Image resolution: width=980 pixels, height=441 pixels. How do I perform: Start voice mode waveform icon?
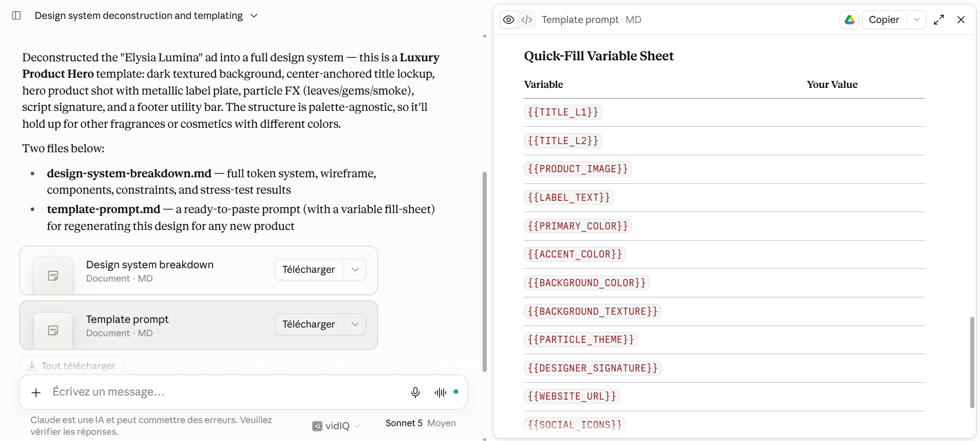(x=440, y=392)
